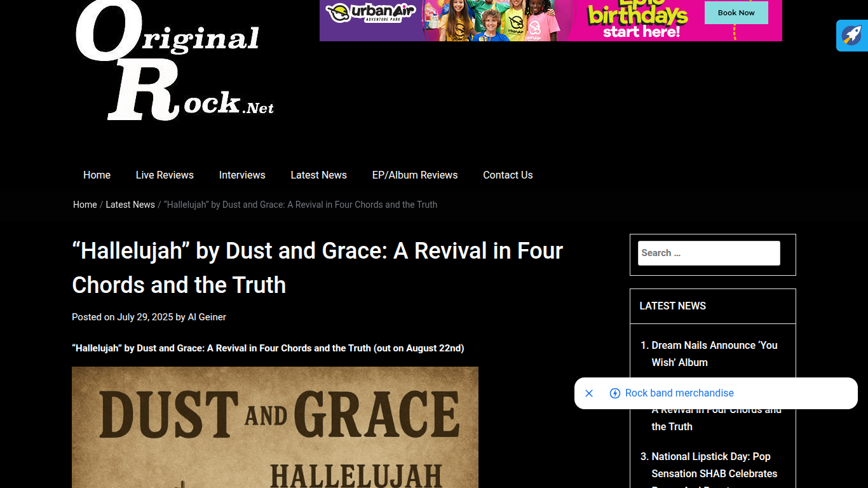The image size is (868, 488).
Task: Focus the Search input field
Action: (x=709, y=253)
